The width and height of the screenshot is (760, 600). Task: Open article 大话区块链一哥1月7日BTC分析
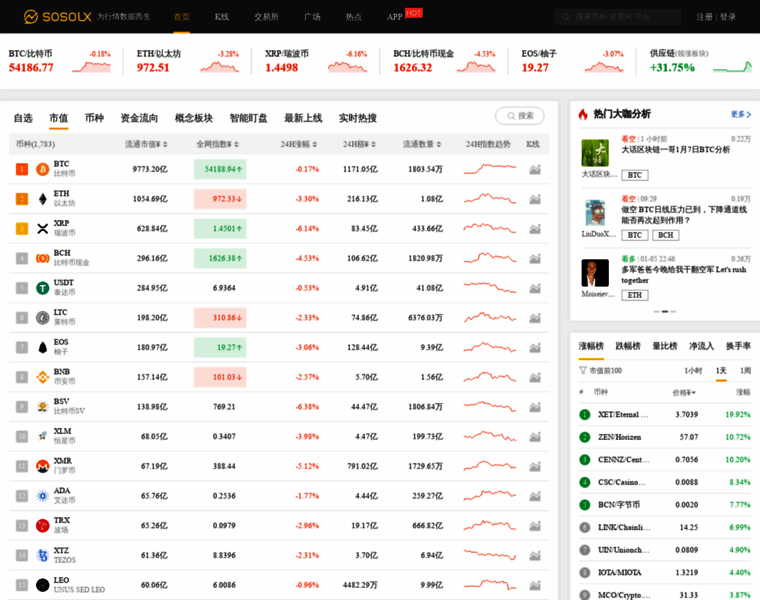675,150
